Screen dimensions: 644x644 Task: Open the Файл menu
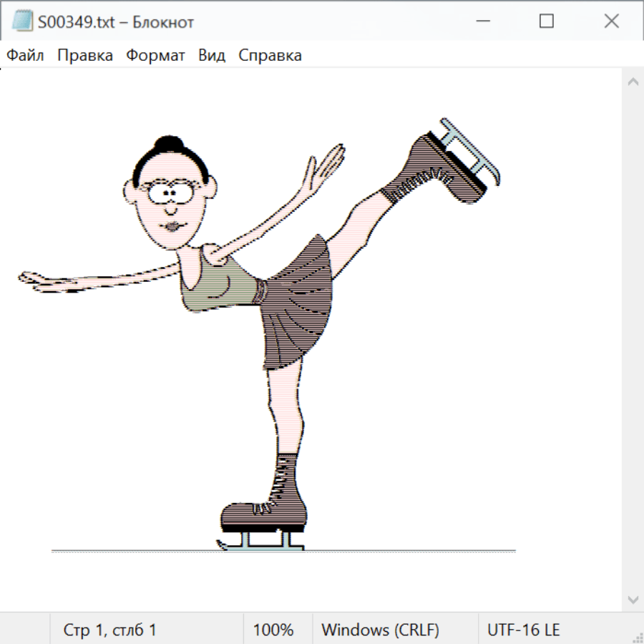tap(26, 56)
